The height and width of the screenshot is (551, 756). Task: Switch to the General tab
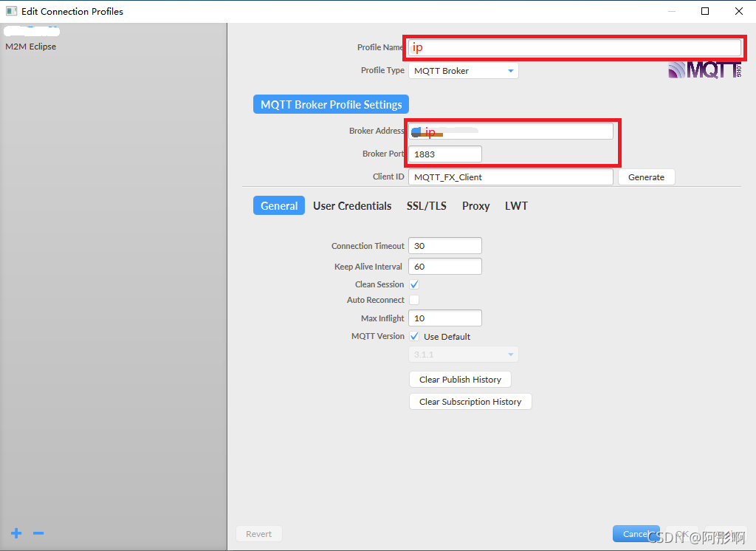[278, 205]
